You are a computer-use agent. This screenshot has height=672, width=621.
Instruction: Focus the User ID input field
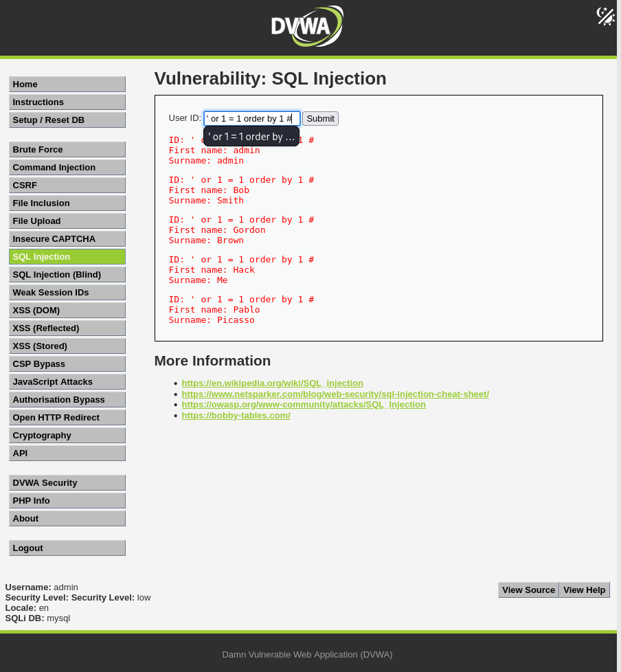pyautogui.click(x=252, y=118)
